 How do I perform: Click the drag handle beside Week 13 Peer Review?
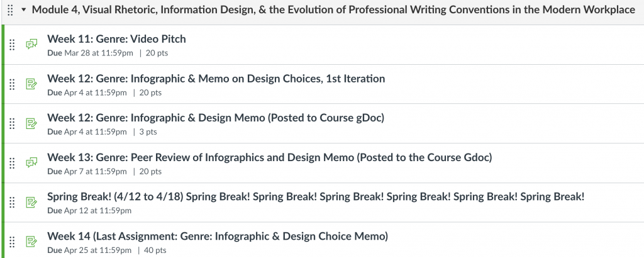pyautogui.click(x=12, y=163)
